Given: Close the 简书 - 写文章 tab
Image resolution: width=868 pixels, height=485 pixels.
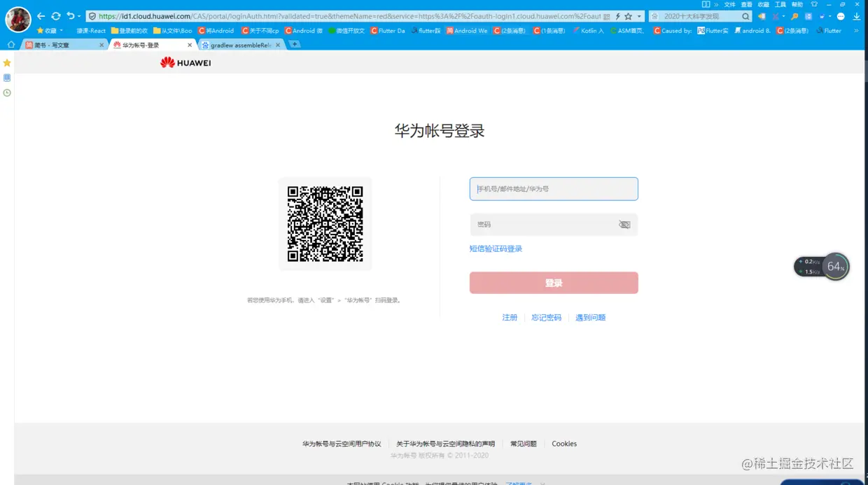Looking at the screenshot, I should 101,45.
